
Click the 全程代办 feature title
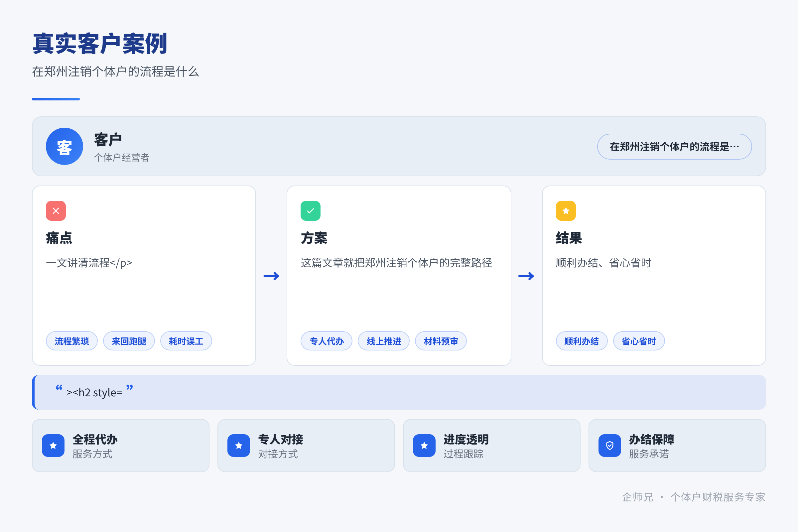click(x=95, y=439)
